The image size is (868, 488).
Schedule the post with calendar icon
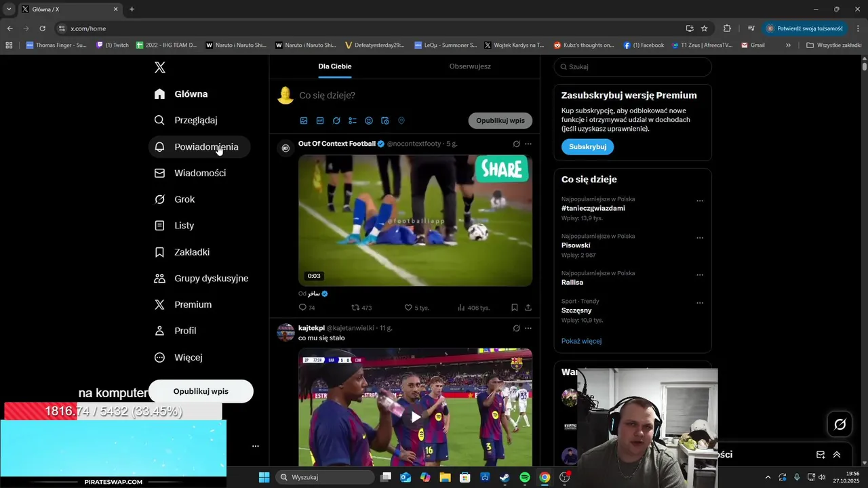(x=385, y=121)
